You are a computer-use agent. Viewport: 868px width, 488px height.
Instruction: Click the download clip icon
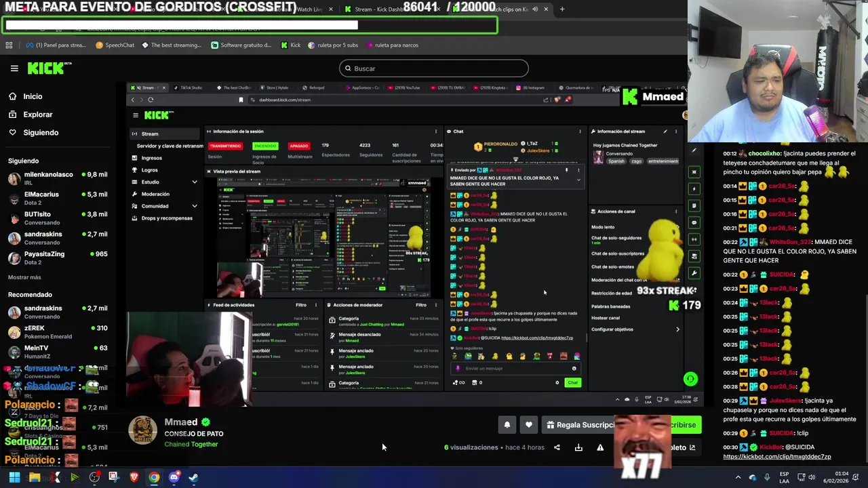point(578,447)
